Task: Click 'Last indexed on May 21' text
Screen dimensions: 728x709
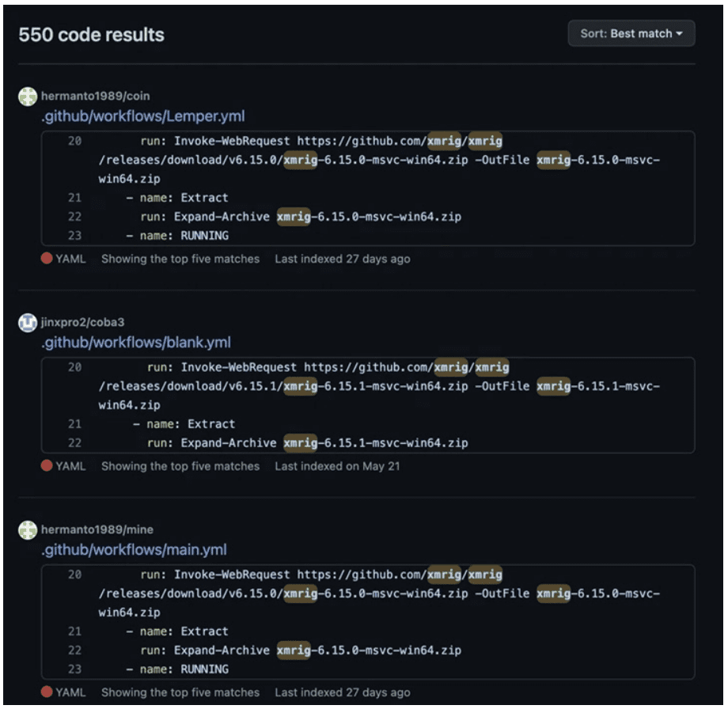Action: [337, 466]
